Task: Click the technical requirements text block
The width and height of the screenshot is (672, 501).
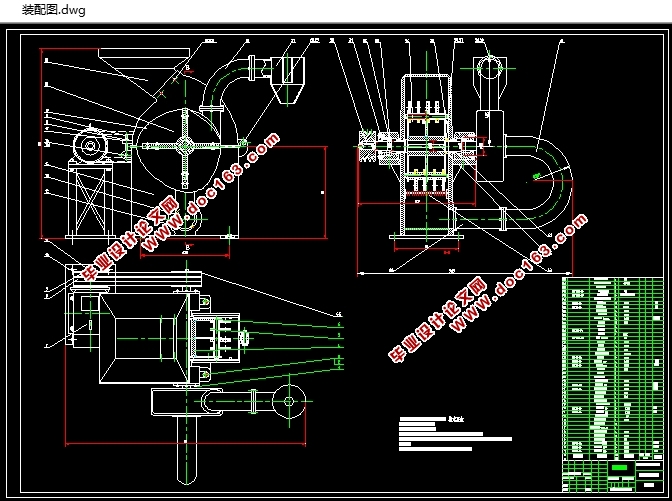Action: point(455,433)
